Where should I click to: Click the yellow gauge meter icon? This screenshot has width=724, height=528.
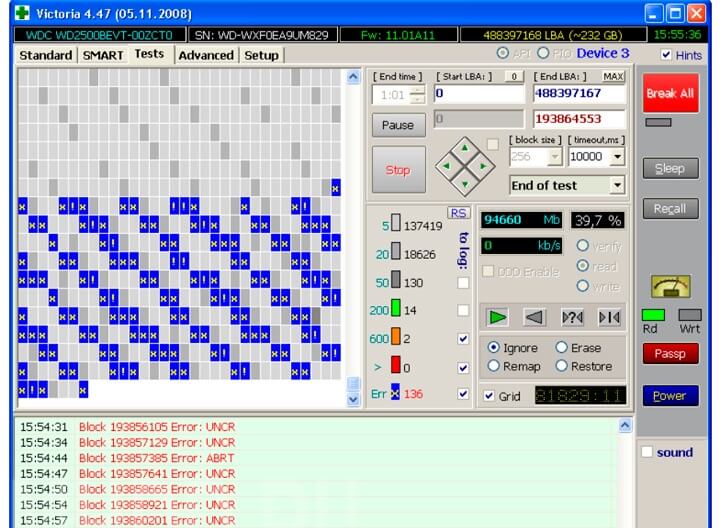671,286
